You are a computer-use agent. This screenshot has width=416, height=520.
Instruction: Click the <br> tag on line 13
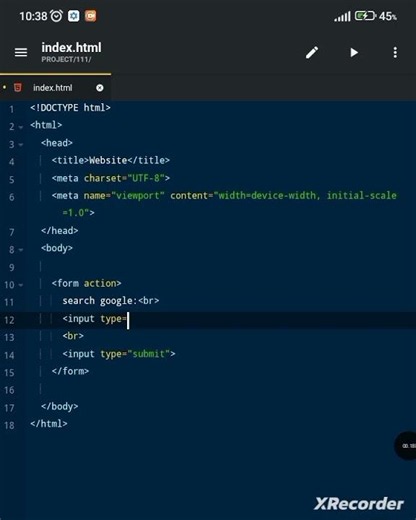(73, 336)
